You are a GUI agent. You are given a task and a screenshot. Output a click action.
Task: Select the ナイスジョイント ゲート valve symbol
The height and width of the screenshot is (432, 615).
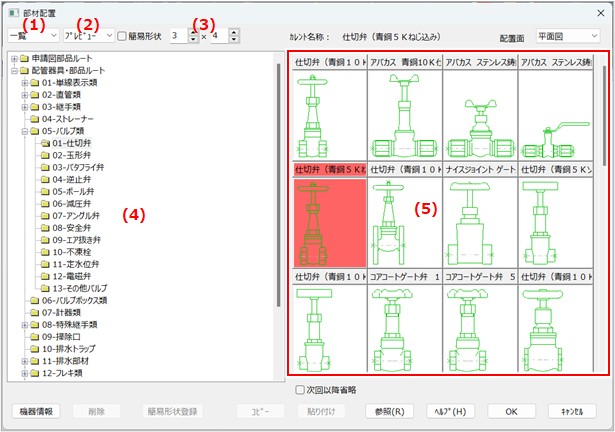pyautogui.click(x=478, y=221)
